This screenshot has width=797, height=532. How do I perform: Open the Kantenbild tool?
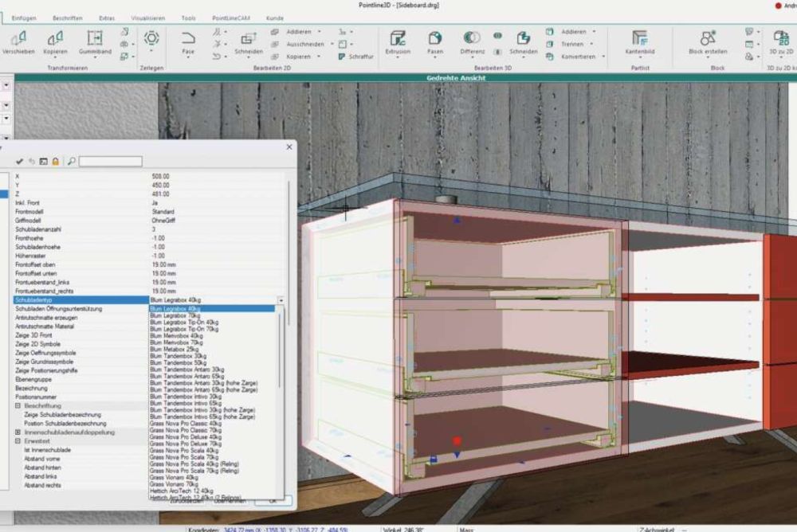(x=639, y=41)
